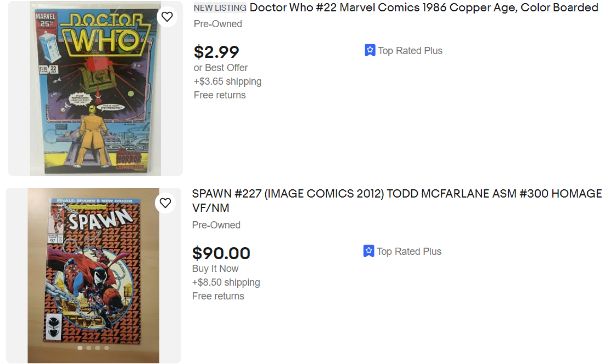Click Pre-Owned under the Doctor Who title
The image size is (610, 364).
pos(218,24)
